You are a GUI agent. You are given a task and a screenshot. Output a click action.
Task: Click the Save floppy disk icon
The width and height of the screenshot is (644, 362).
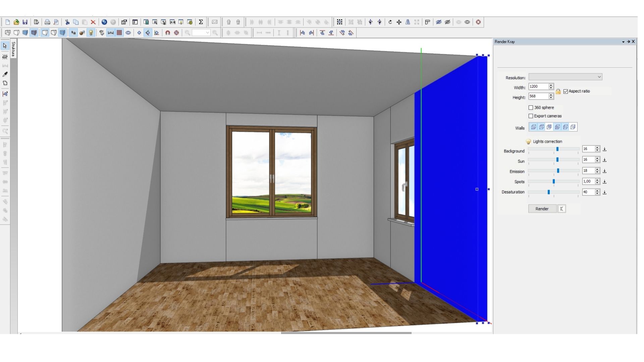pyautogui.click(x=25, y=22)
